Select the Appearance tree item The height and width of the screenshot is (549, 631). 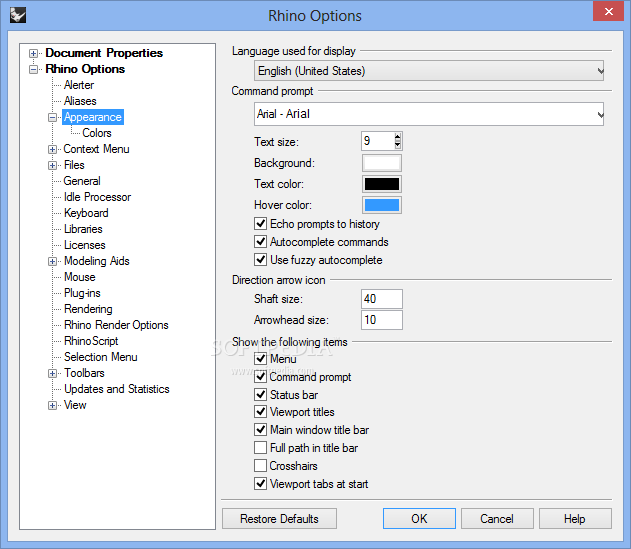coord(93,117)
